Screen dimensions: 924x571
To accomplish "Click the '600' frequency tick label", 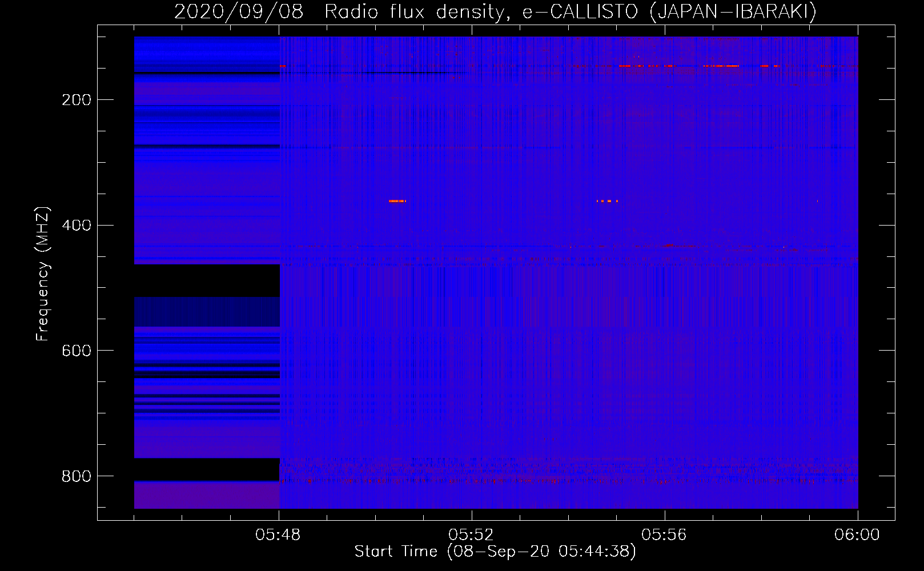I will 77,351.
